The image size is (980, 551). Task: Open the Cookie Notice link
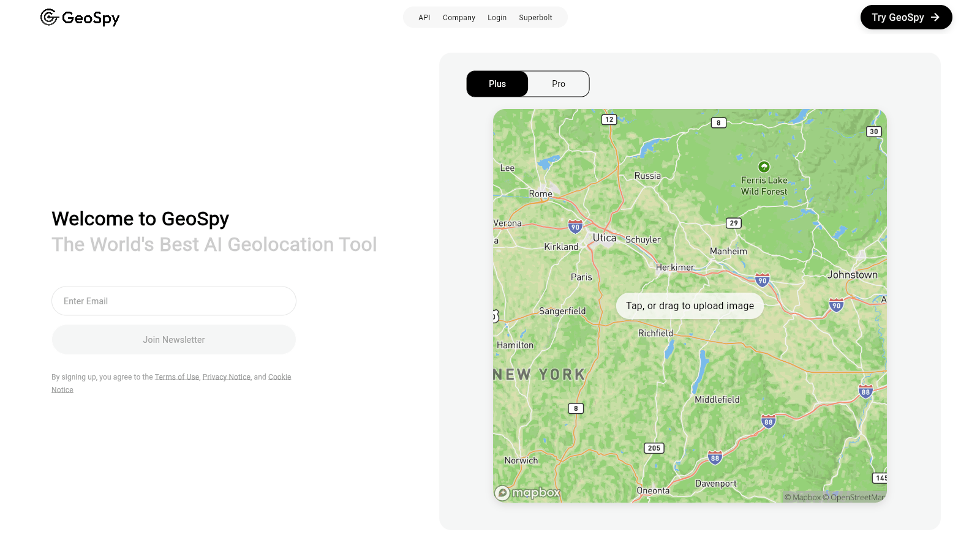(x=279, y=377)
